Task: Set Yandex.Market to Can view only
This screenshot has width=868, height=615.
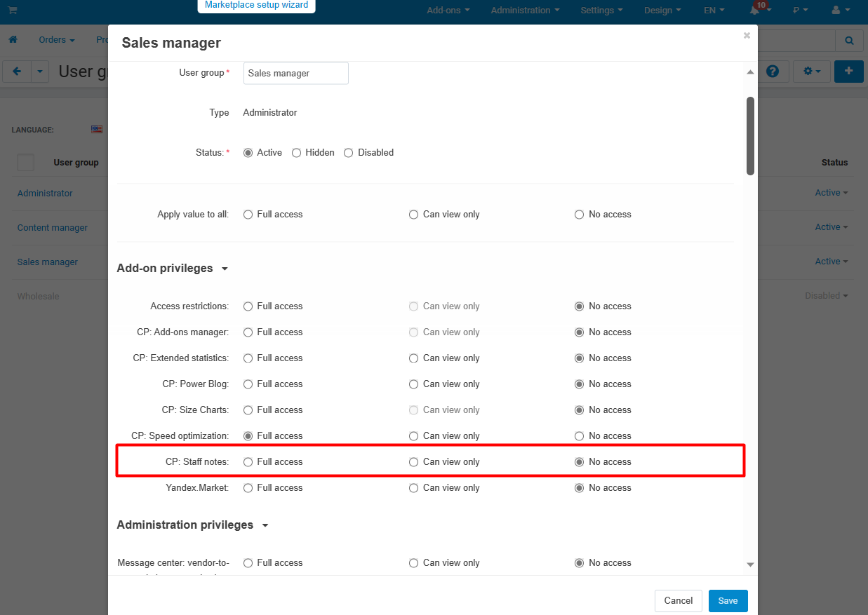Action: click(413, 488)
